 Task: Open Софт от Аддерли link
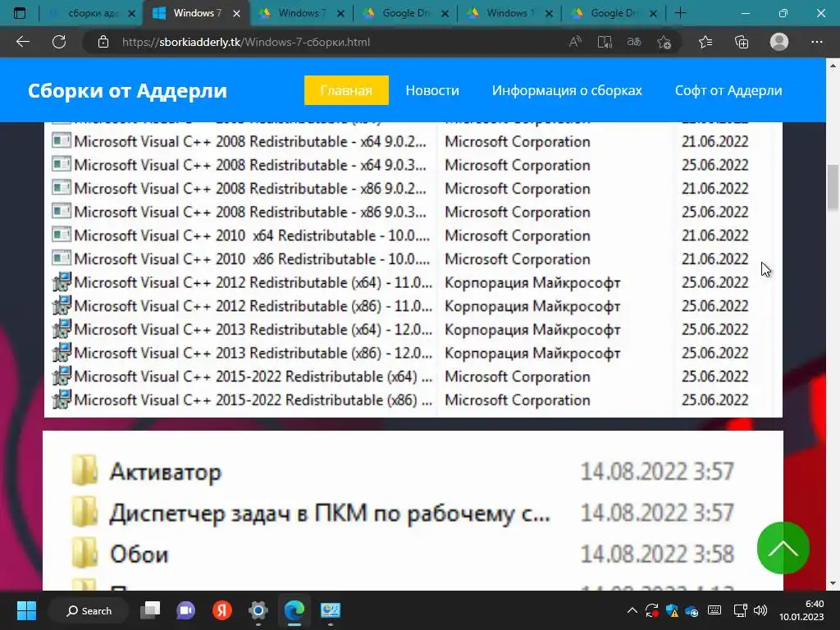(728, 90)
